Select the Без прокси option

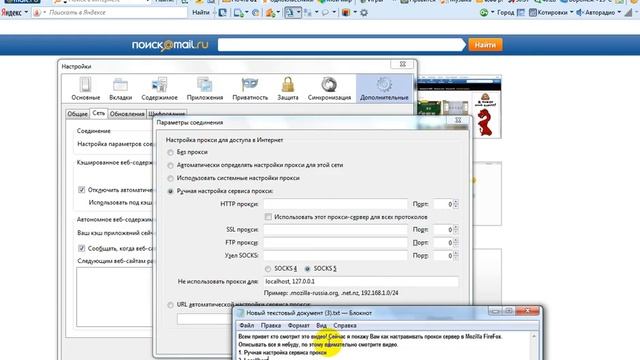pos(170,152)
